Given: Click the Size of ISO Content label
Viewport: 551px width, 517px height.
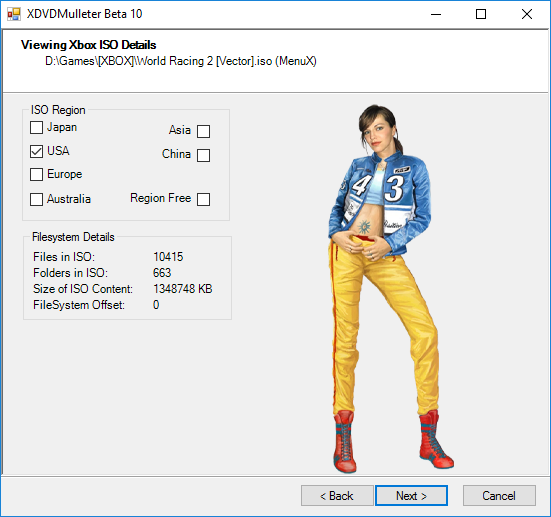Looking at the screenshot, I should [x=83, y=289].
